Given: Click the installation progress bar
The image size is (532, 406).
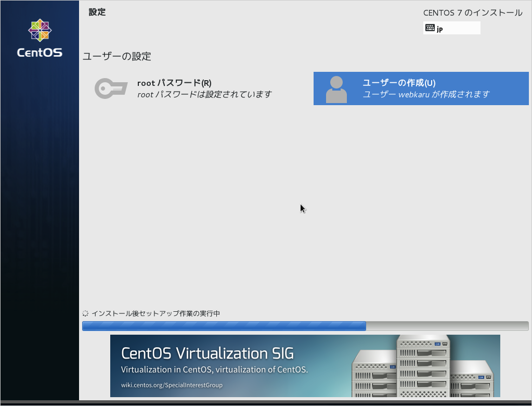Looking at the screenshot, I should (305, 326).
